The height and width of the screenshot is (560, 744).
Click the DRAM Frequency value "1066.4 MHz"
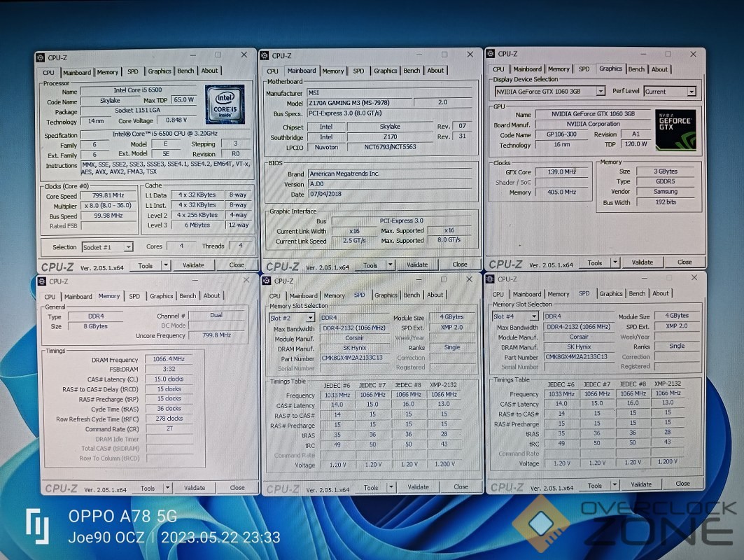[169, 359]
